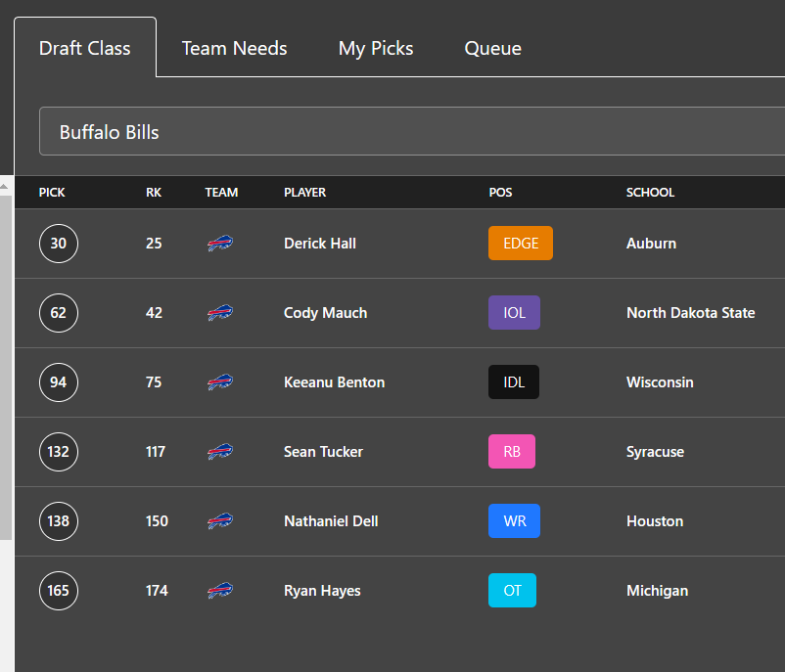785x672 pixels.
Task: Switch to the Queue tab
Action: [492, 48]
